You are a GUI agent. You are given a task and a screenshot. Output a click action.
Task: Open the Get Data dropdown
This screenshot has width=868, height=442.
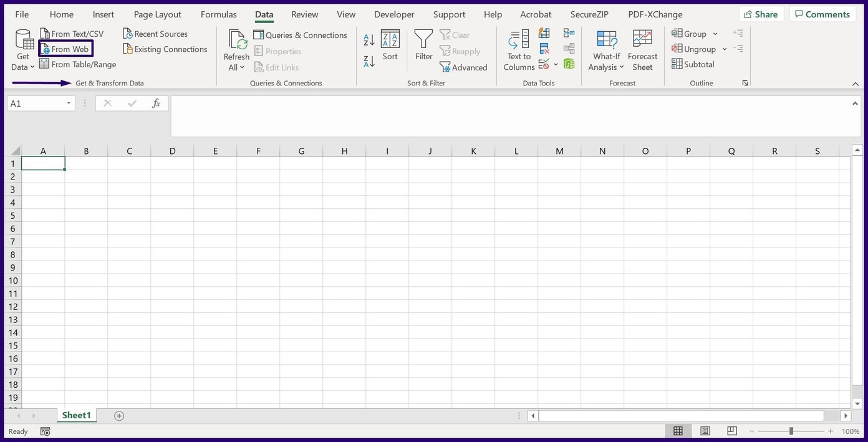[x=22, y=50]
